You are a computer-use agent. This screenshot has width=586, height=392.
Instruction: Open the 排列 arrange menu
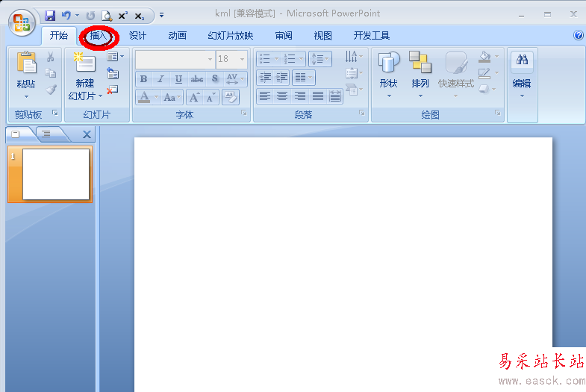(x=420, y=74)
